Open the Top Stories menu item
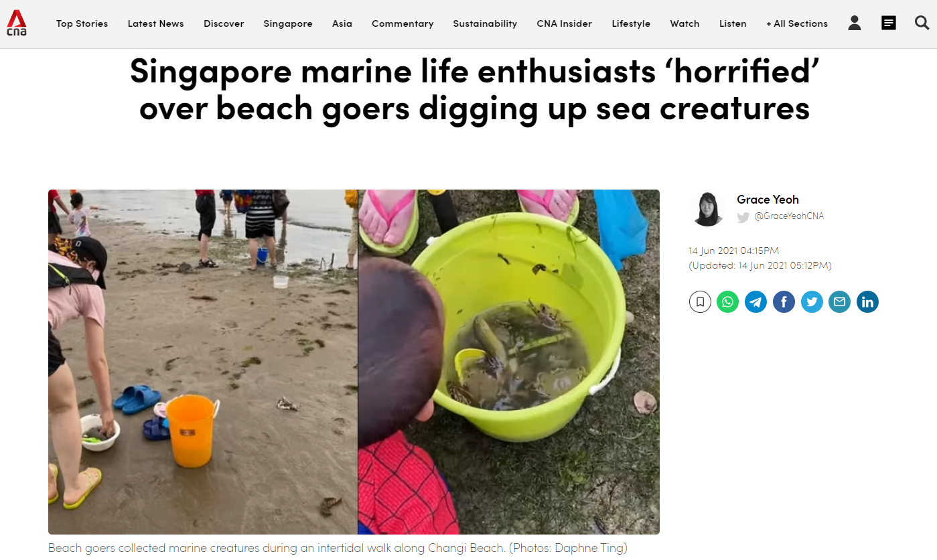 coord(82,23)
